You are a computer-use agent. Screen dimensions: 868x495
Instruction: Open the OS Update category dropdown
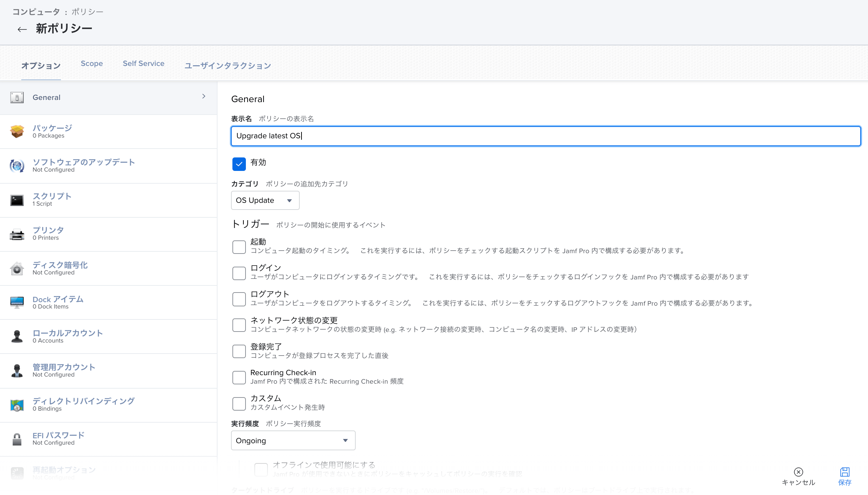click(x=265, y=200)
